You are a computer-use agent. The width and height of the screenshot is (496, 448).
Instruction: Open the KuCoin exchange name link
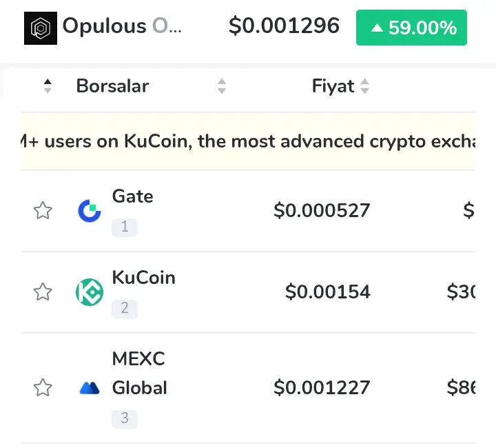point(143,278)
